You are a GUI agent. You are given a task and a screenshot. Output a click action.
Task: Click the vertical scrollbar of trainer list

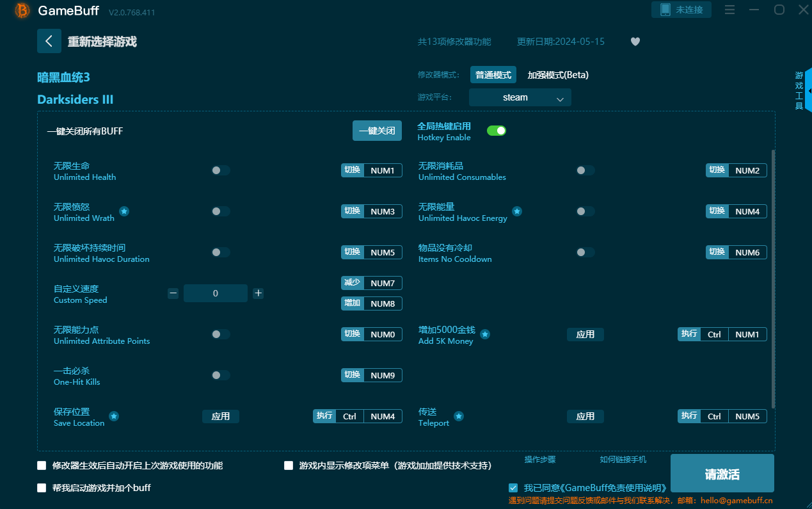(773, 279)
